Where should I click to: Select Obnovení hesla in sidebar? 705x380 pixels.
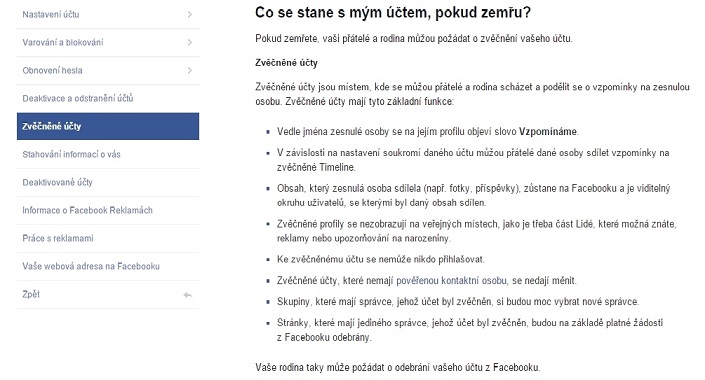[x=108, y=70]
